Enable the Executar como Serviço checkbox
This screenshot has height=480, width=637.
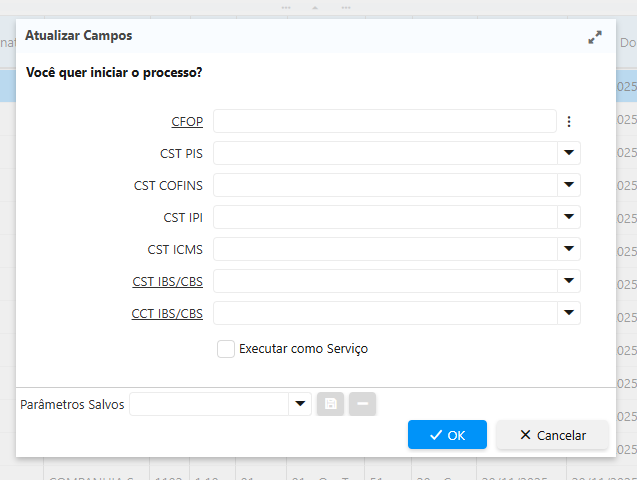point(226,349)
